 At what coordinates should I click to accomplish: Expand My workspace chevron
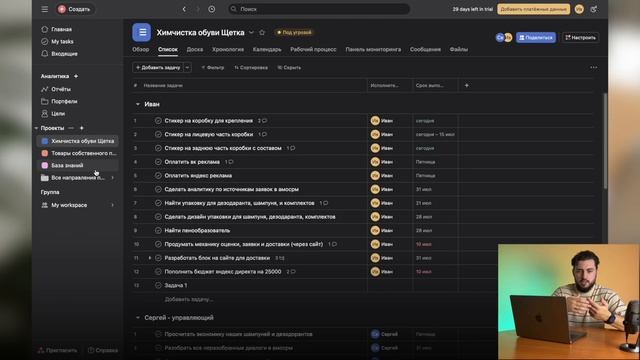113,205
